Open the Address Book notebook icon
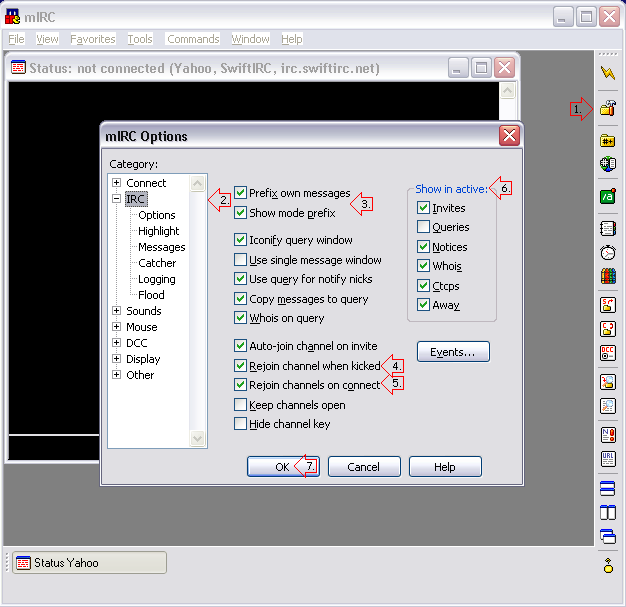 click(608, 229)
